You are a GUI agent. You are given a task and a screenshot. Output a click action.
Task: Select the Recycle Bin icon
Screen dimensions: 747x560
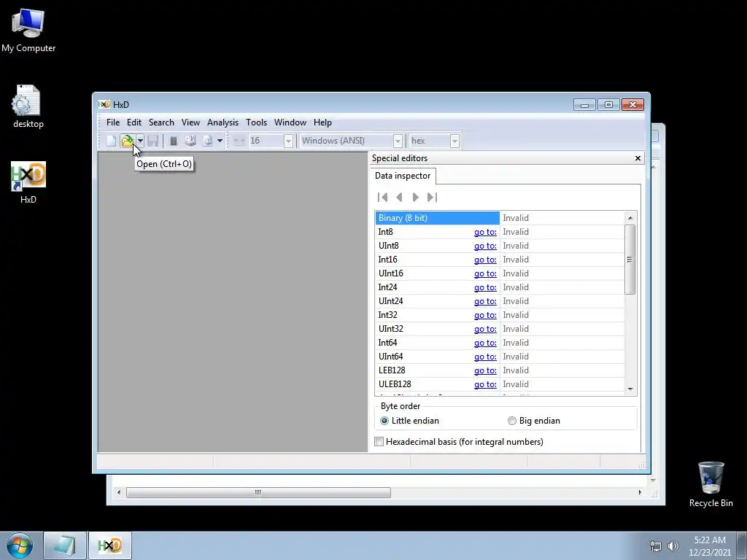pyautogui.click(x=711, y=484)
